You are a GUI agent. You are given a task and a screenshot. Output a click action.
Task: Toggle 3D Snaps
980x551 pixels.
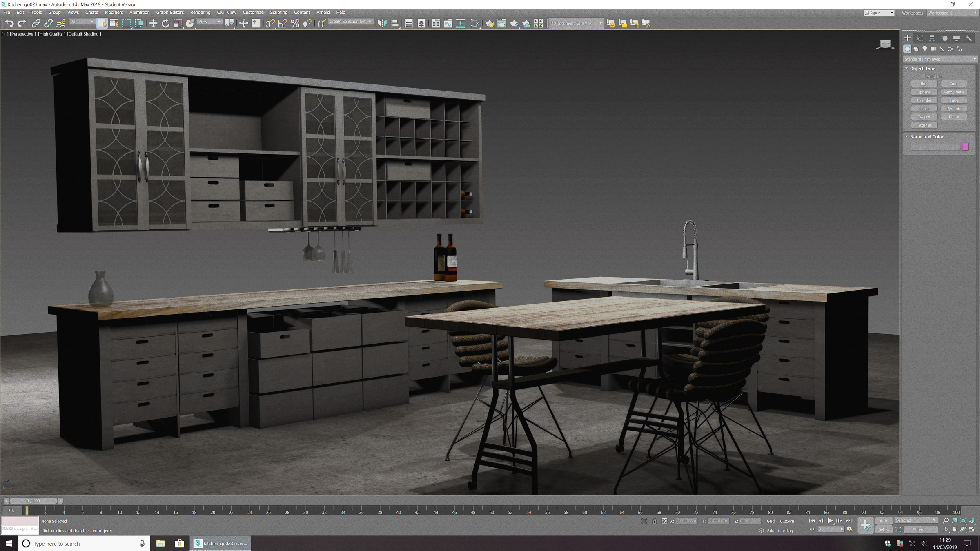tap(270, 23)
